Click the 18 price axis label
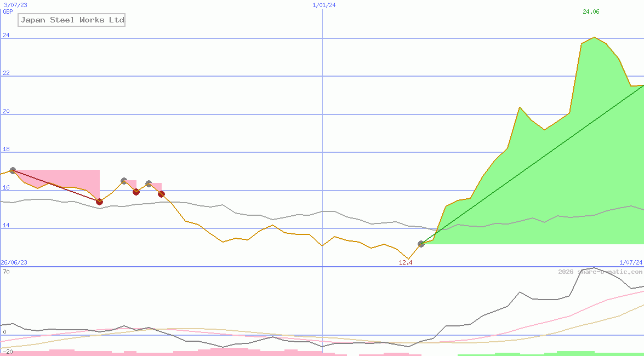 coord(6,150)
